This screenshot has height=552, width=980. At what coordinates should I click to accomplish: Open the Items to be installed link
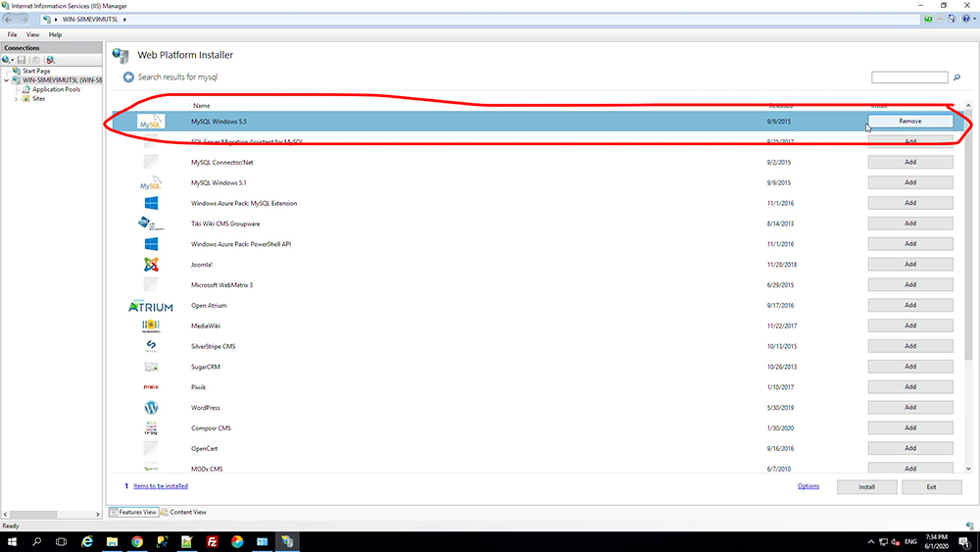tap(161, 485)
